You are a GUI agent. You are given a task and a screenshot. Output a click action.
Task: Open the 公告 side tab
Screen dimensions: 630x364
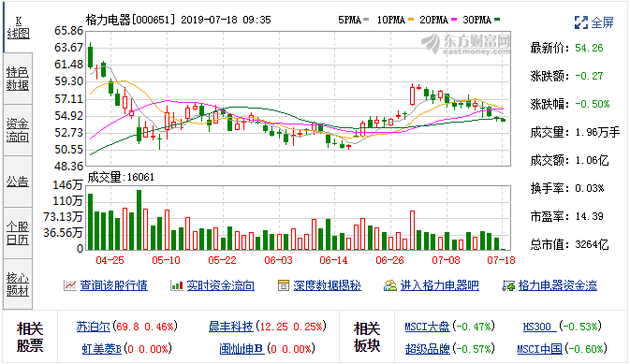point(18,182)
